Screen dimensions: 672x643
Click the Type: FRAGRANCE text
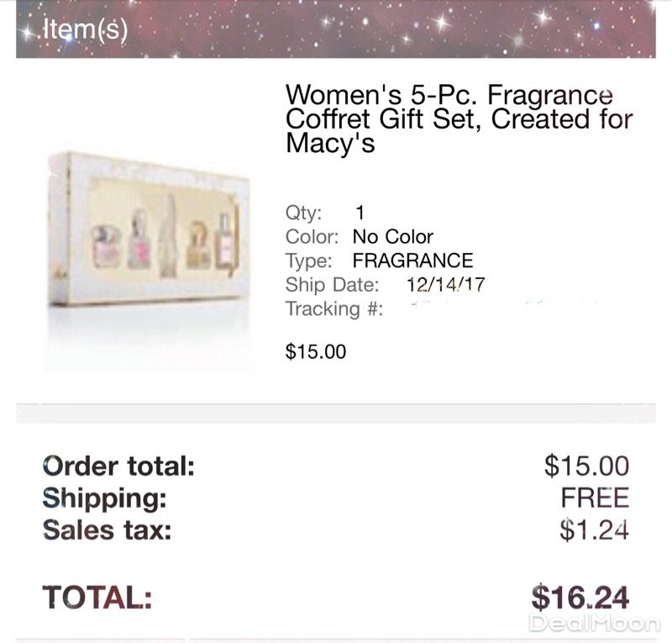coord(379,261)
